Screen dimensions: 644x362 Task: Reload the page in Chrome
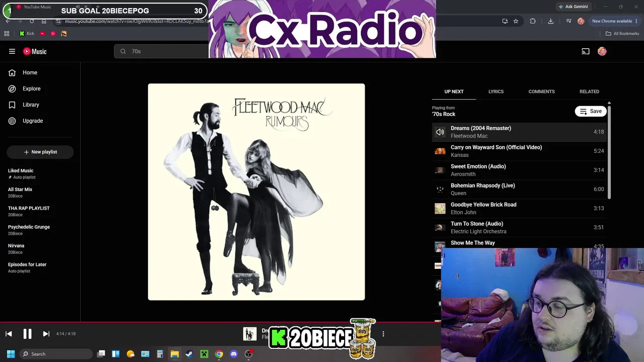(x=32, y=21)
